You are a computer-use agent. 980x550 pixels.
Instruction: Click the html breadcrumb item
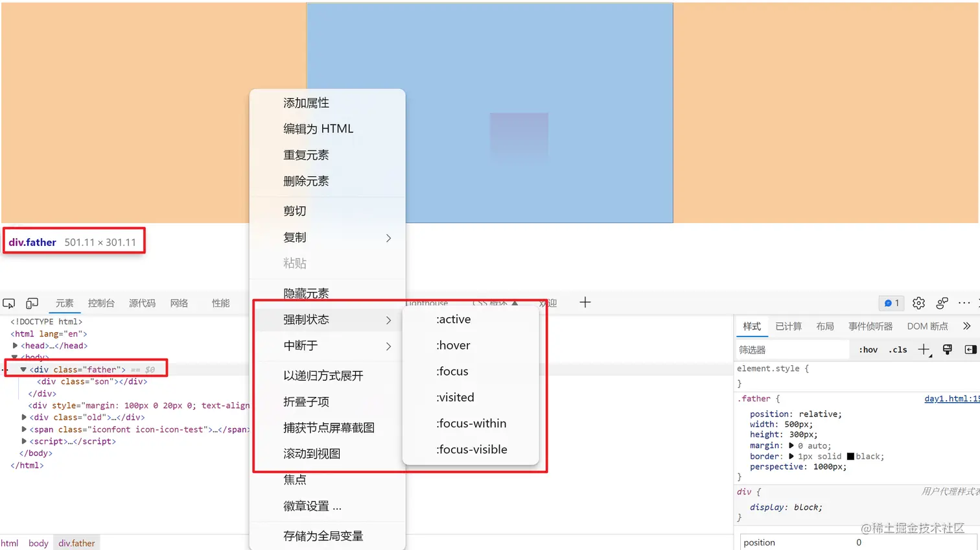click(x=10, y=543)
